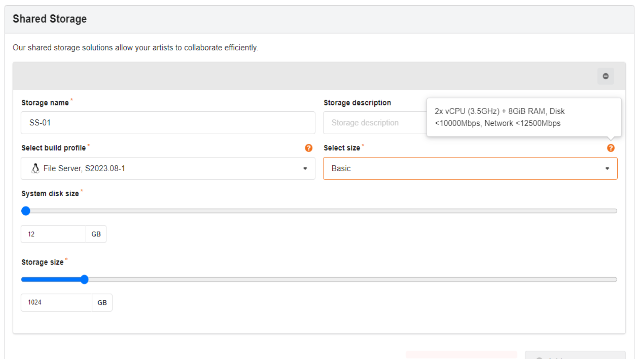
Task: Click 'File Server, S2023.08-1' profile option
Action: click(x=84, y=168)
